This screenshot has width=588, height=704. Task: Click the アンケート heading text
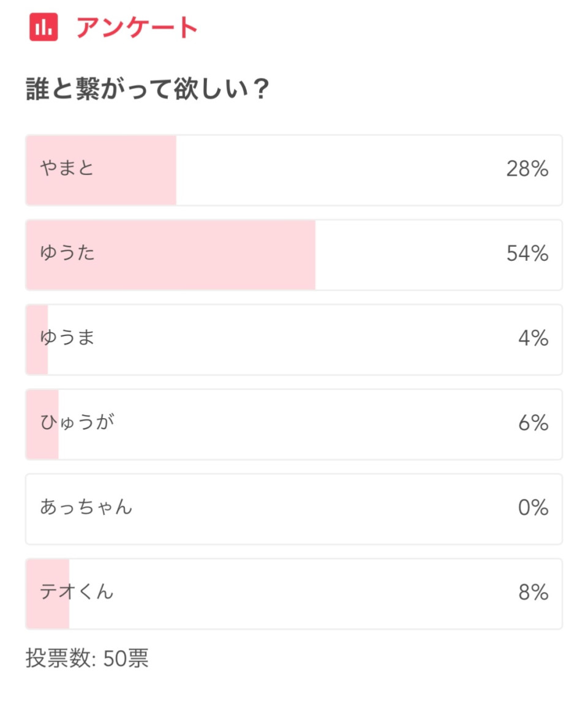[137, 28]
